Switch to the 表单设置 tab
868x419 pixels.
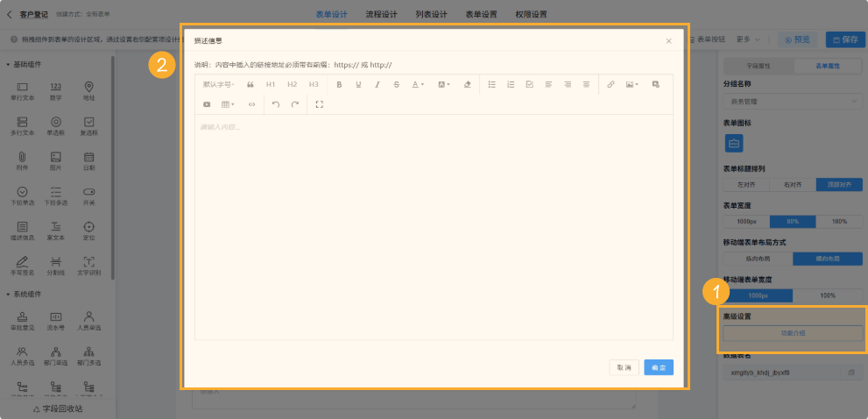(481, 14)
